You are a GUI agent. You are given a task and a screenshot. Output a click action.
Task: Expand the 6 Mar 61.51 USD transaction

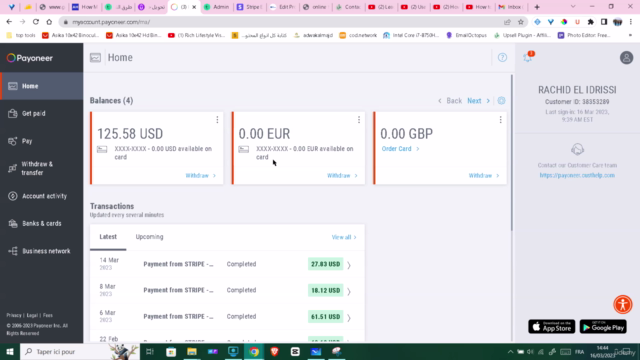click(x=349, y=318)
